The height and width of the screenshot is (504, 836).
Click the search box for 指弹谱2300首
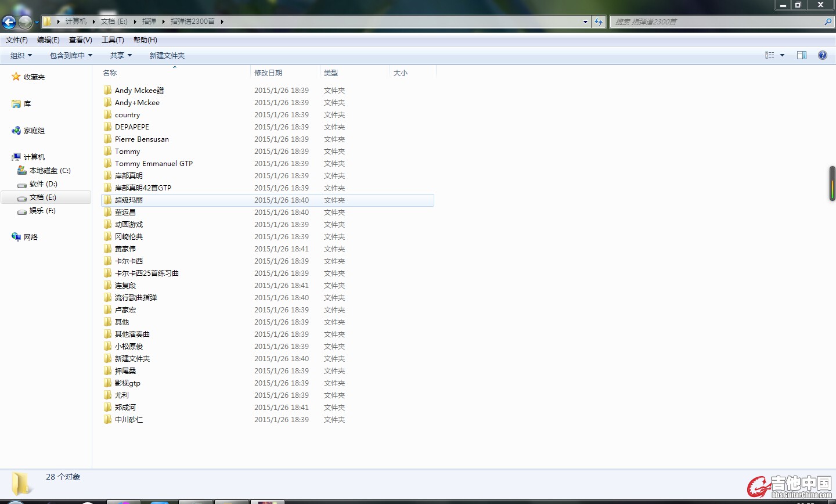(716, 22)
